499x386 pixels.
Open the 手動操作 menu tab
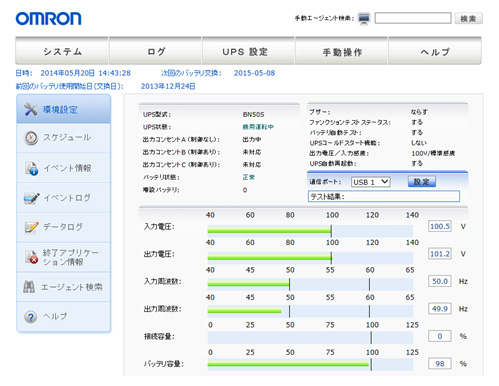click(x=341, y=51)
